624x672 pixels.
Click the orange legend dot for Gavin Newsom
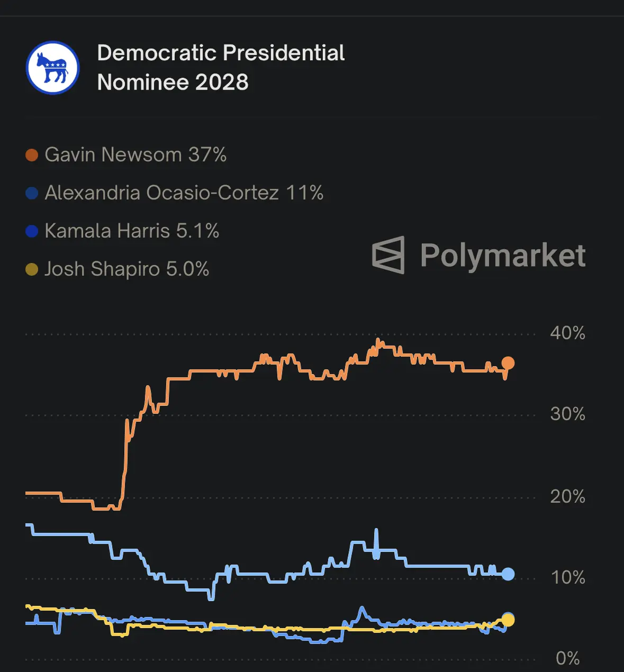tap(32, 155)
